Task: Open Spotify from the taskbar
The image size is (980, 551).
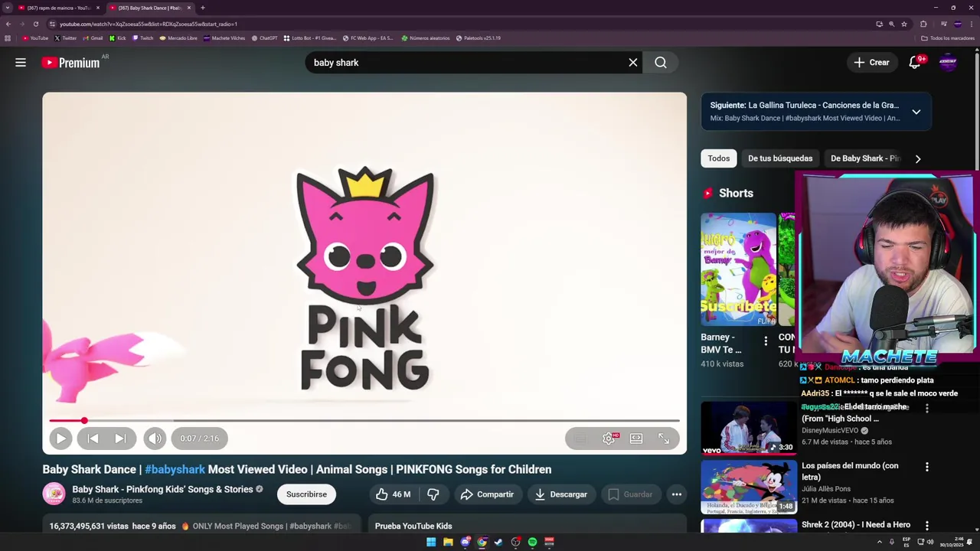Action: click(x=532, y=542)
